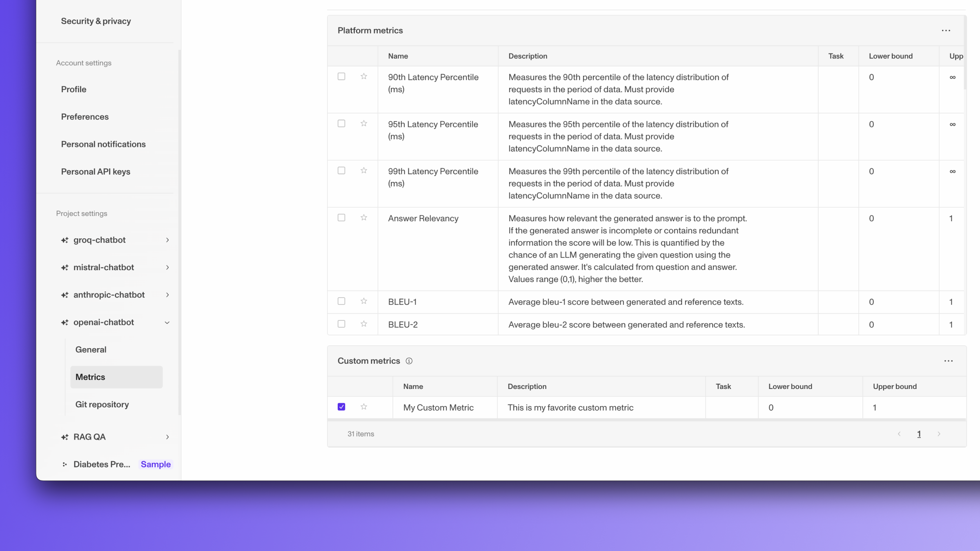Click 'BLEU-1' name cell
980x551 pixels.
pyautogui.click(x=402, y=302)
